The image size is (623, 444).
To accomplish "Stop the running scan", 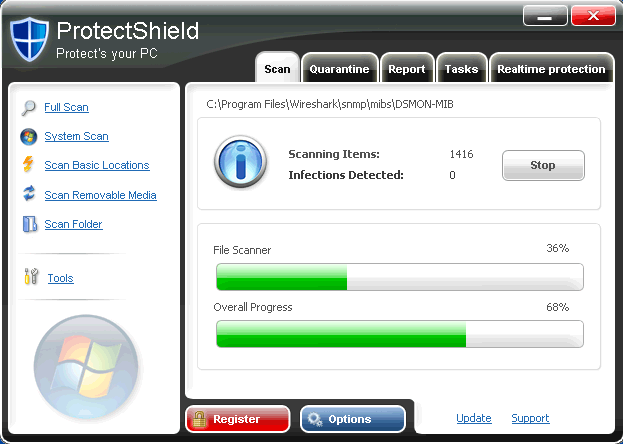I will coord(542,165).
